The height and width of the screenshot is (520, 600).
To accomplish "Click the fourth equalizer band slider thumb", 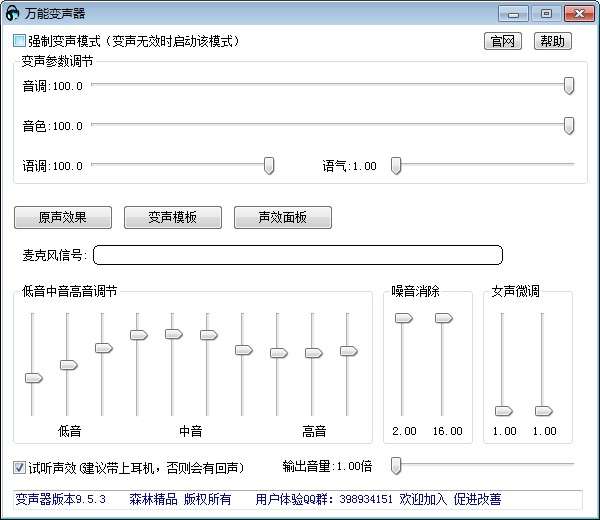I will (x=139, y=335).
